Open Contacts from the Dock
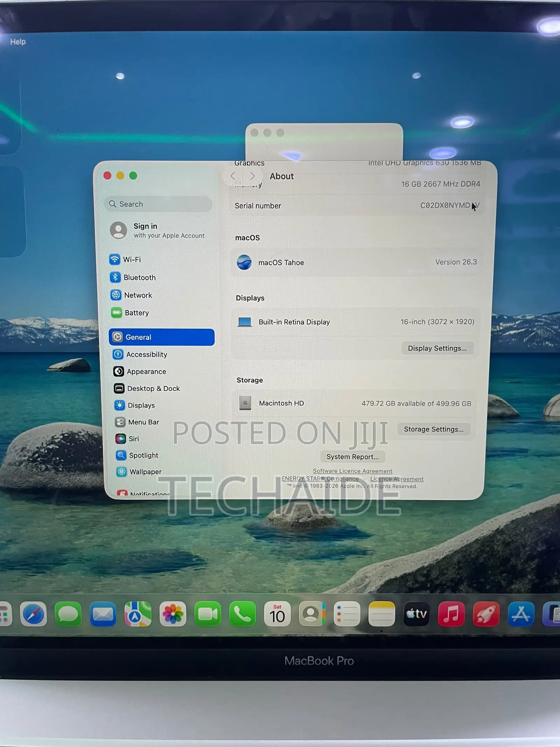 (x=312, y=614)
